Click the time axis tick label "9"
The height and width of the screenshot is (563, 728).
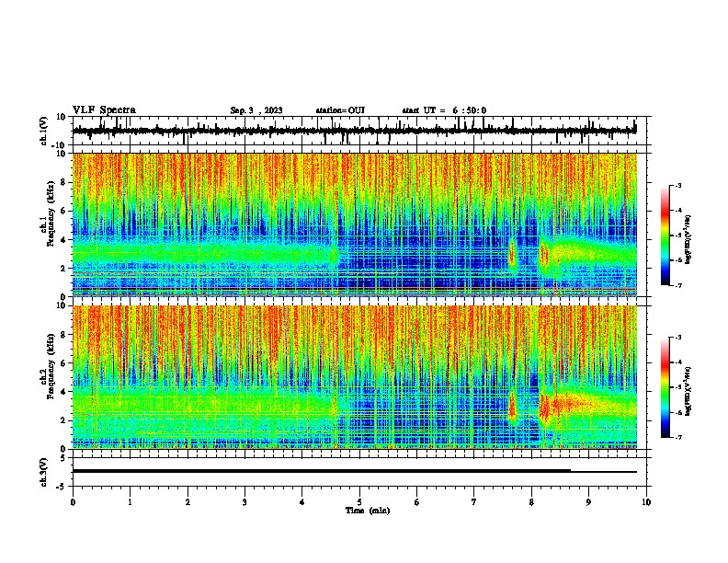[588, 502]
